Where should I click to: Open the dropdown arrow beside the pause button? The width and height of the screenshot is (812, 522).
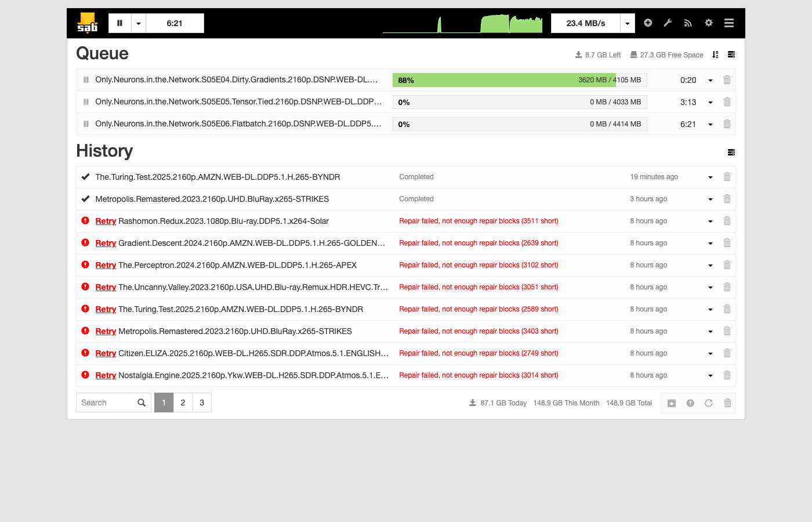pyautogui.click(x=138, y=23)
